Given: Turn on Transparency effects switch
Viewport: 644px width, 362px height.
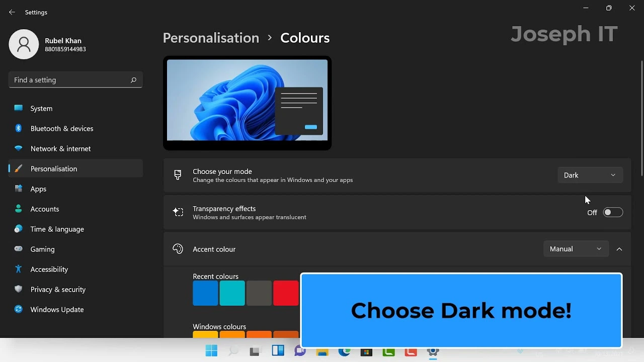Looking at the screenshot, I should click(613, 212).
